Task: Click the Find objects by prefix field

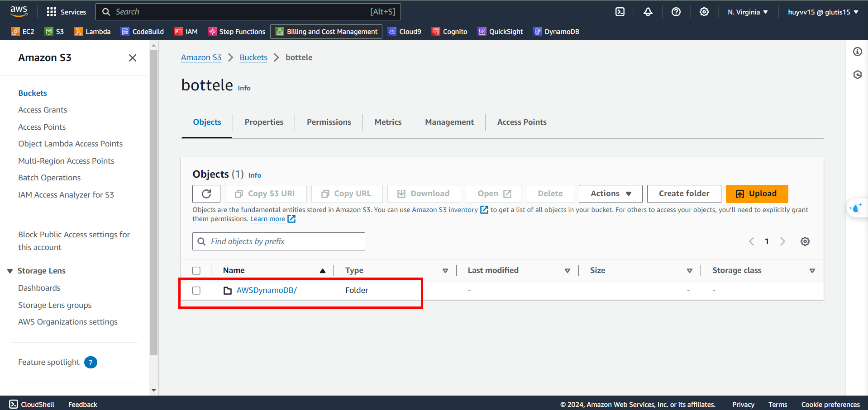Action: pos(279,241)
